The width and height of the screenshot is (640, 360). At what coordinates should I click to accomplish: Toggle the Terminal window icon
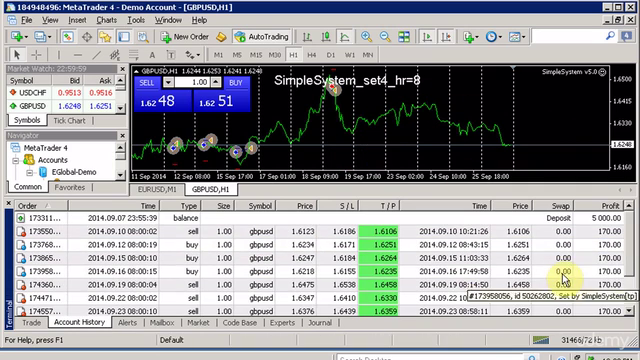[124, 37]
